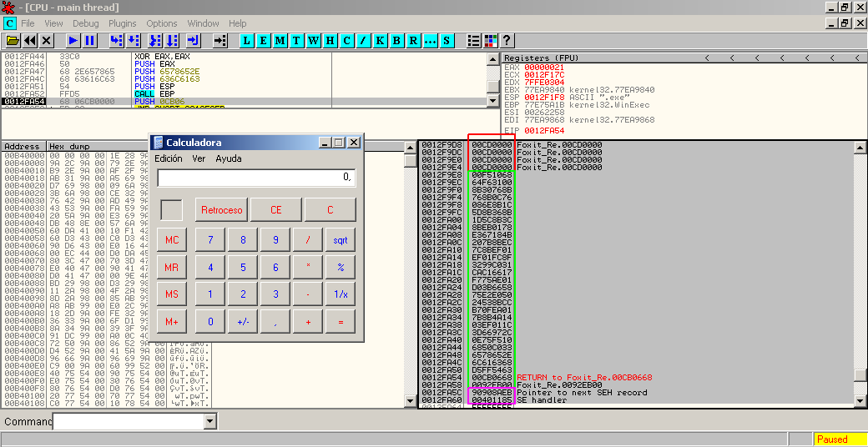The width and height of the screenshot is (868, 447).
Task: Open the Debug menu
Action: (85, 23)
